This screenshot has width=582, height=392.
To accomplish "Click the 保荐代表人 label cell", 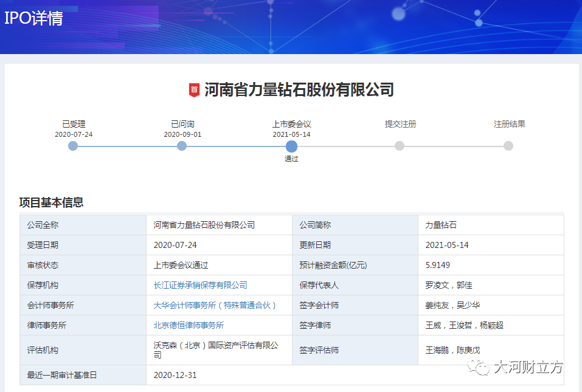I will (355, 285).
